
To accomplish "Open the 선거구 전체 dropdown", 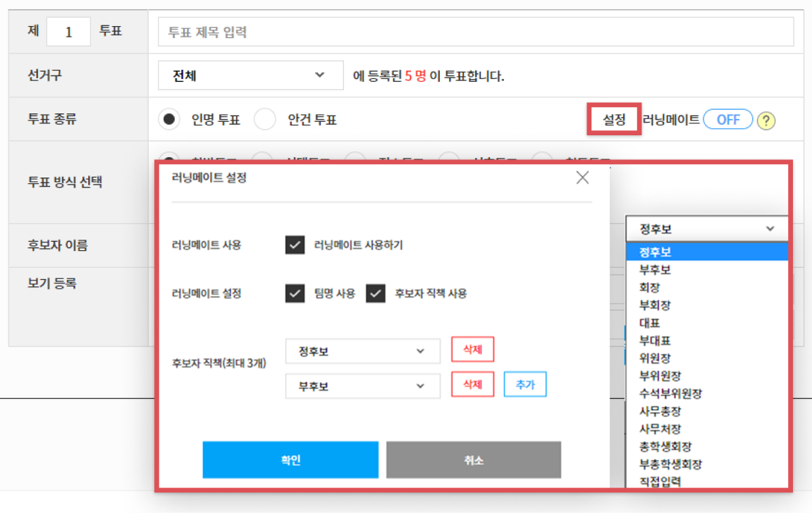I will pos(241,75).
